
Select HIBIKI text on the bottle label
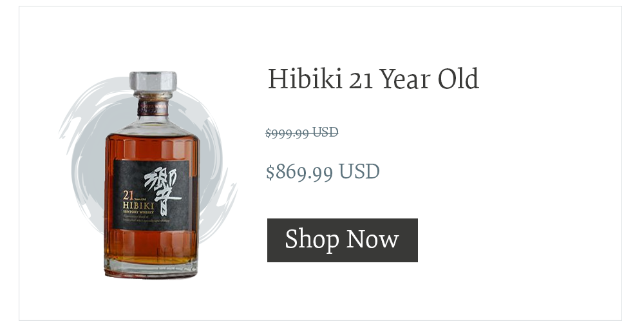pyautogui.click(x=138, y=205)
